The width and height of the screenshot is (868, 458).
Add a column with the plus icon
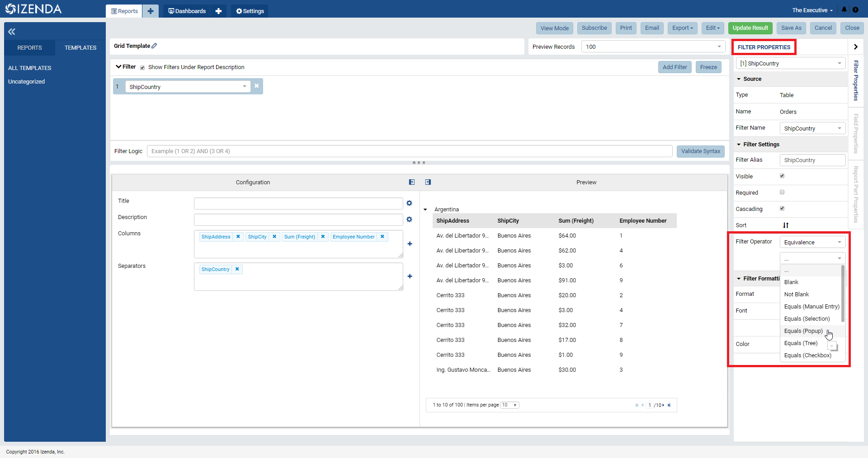pos(410,244)
